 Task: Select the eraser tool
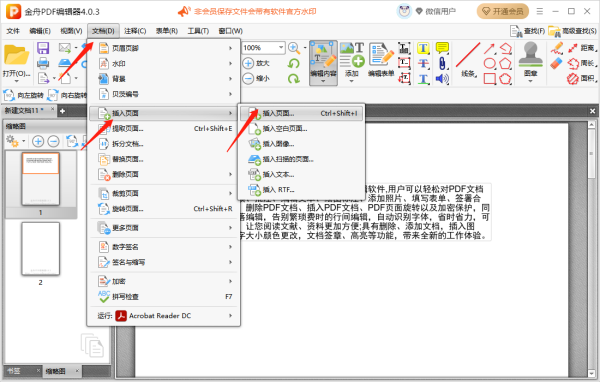click(556, 64)
